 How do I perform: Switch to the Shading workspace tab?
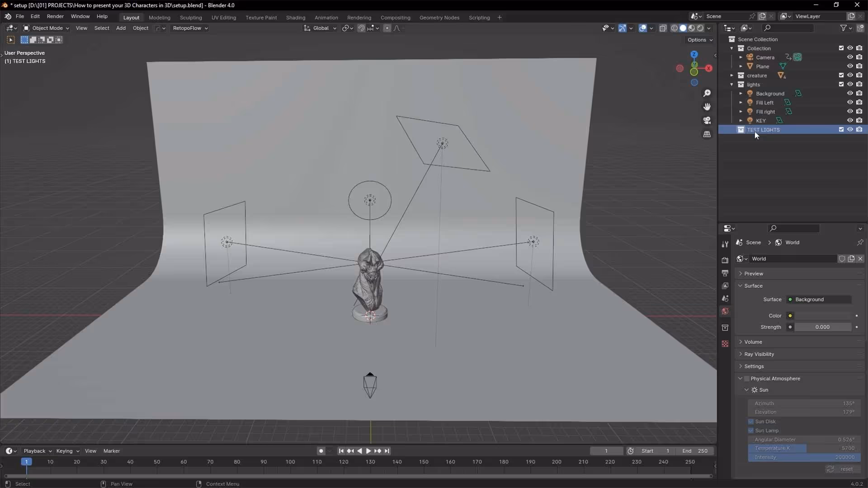(296, 18)
